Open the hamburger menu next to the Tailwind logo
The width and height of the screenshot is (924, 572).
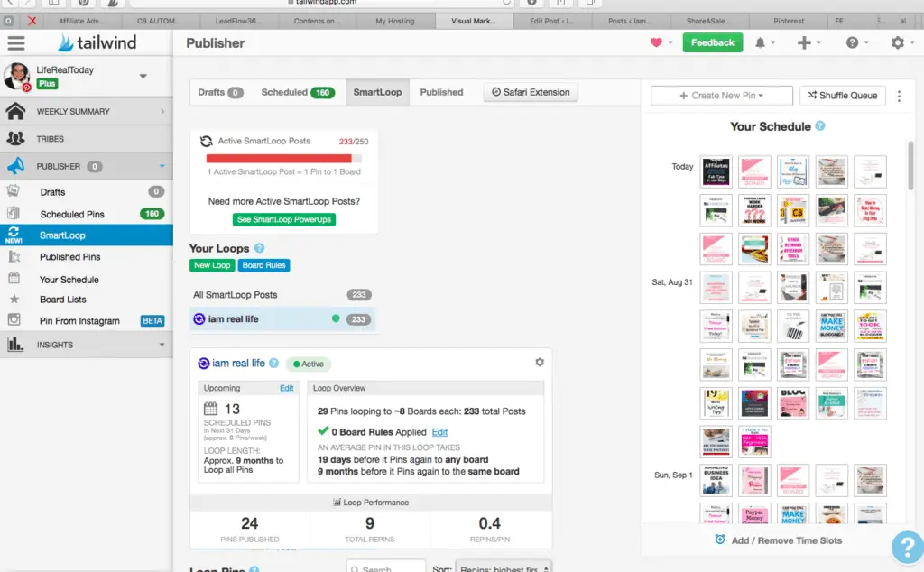[x=16, y=43]
